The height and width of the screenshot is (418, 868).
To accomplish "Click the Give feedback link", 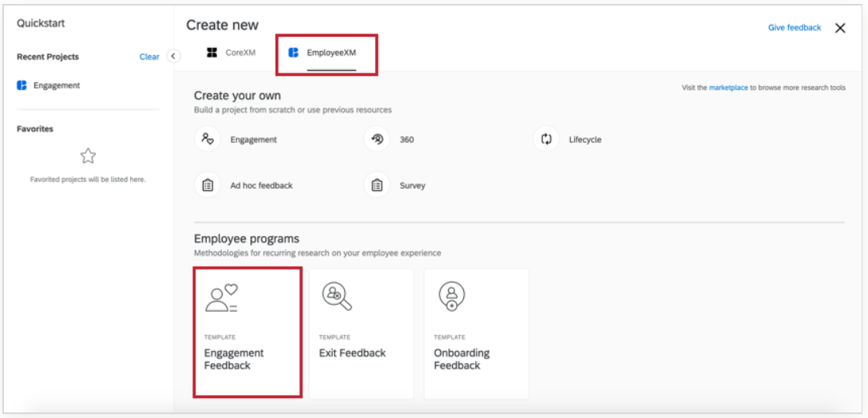I will pyautogui.click(x=794, y=28).
